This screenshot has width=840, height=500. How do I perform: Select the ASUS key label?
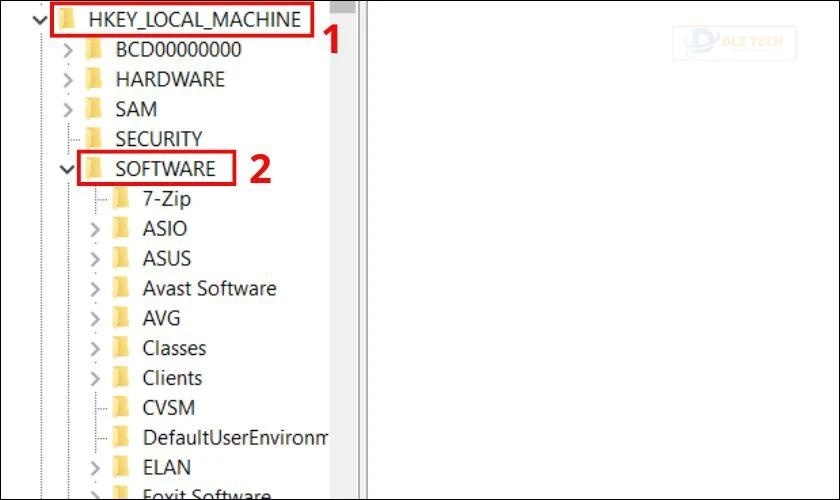point(167,259)
